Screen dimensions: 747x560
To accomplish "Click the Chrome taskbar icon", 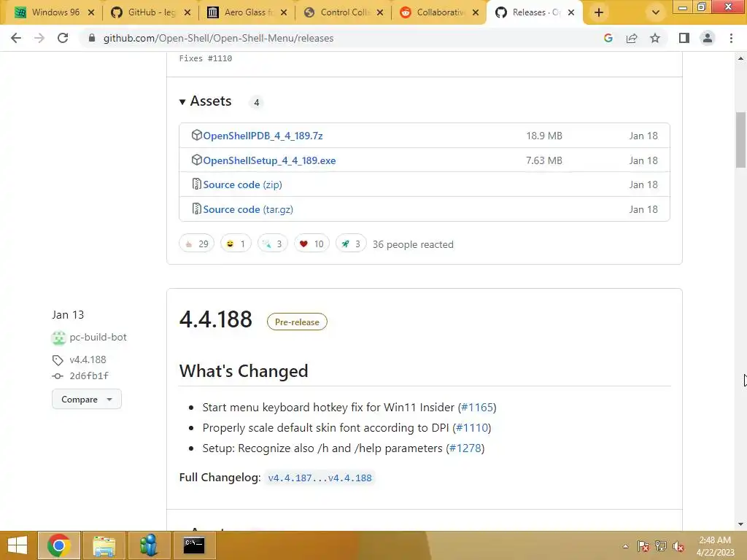I will tap(59, 545).
